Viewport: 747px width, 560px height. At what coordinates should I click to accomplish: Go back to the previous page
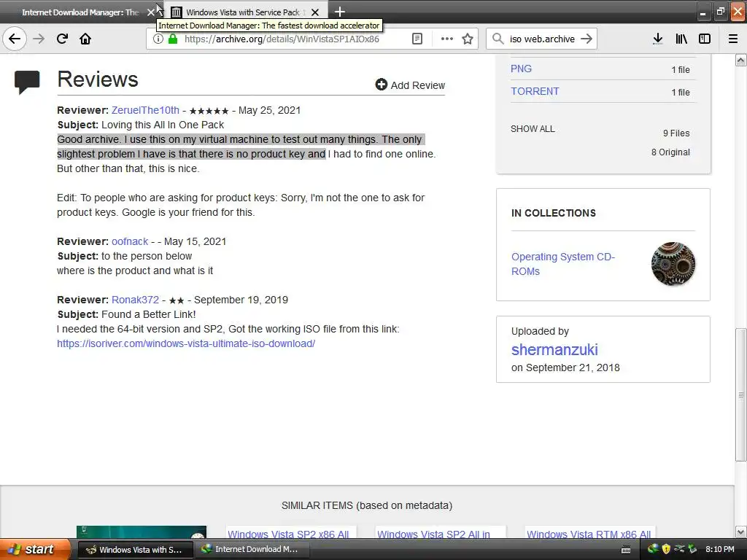pos(15,39)
